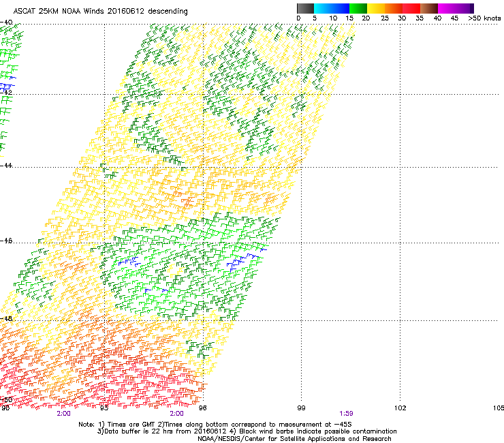Click the '40' label under the color bar

(437, 18)
